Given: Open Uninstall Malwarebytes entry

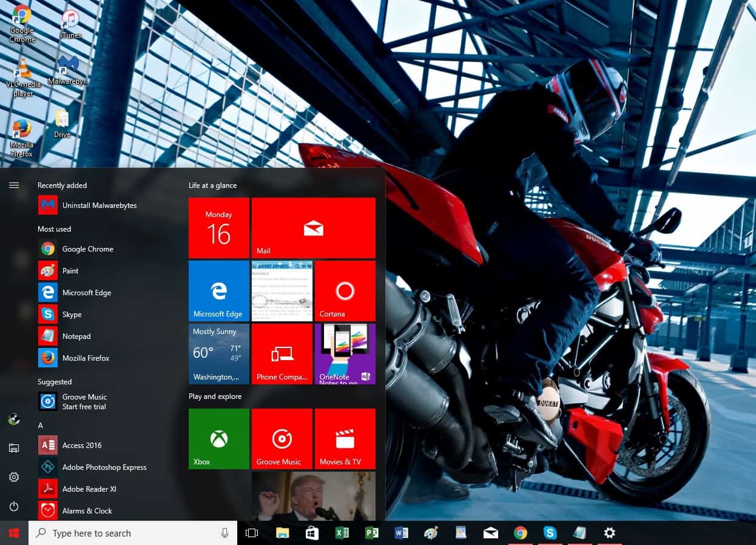Looking at the screenshot, I should pyautogui.click(x=99, y=206).
